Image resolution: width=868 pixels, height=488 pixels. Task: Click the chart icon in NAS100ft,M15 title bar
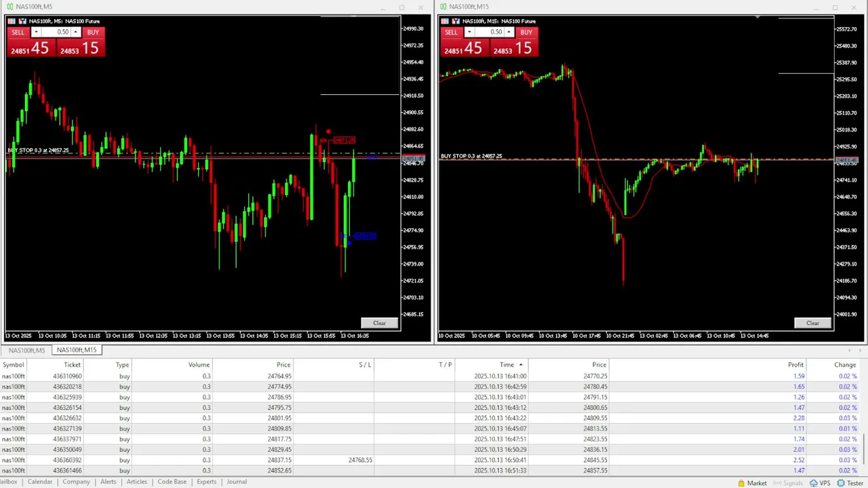pos(443,7)
